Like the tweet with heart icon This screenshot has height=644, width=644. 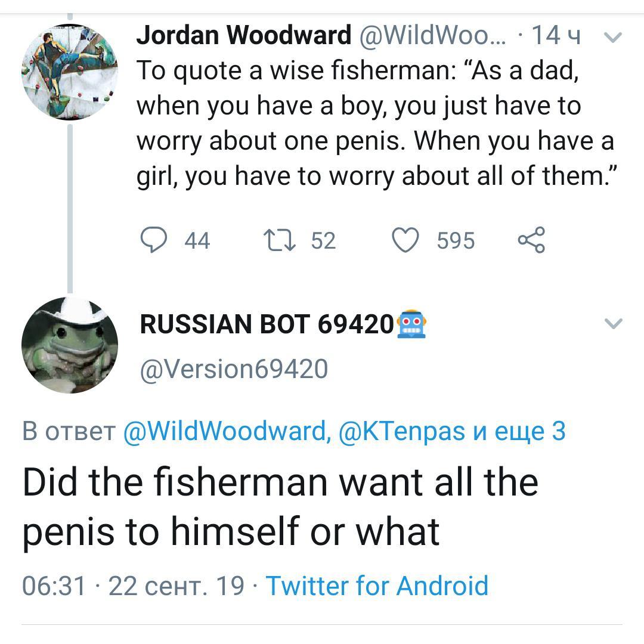pos(406,240)
